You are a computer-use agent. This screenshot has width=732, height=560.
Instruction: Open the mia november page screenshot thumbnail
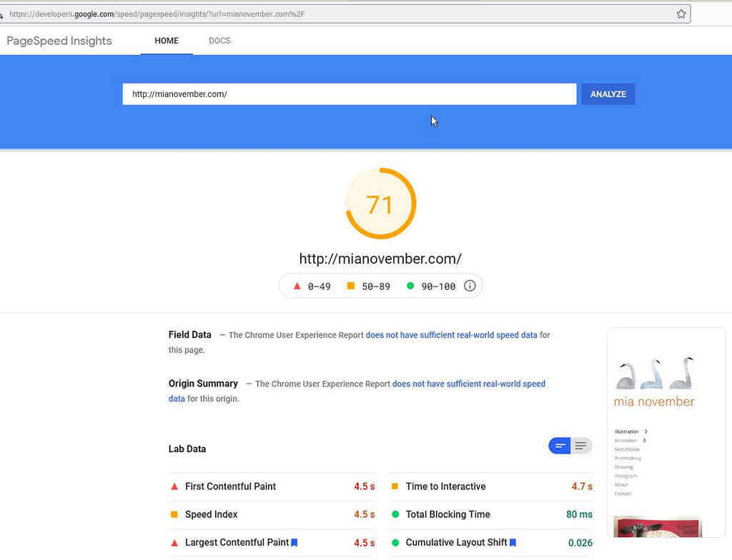click(x=666, y=433)
